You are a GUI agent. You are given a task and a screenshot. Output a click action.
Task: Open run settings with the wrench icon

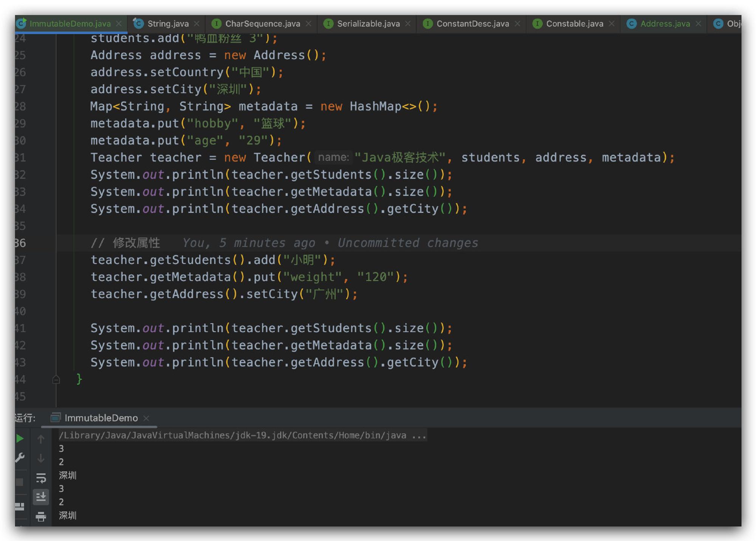pyautogui.click(x=20, y=458)
